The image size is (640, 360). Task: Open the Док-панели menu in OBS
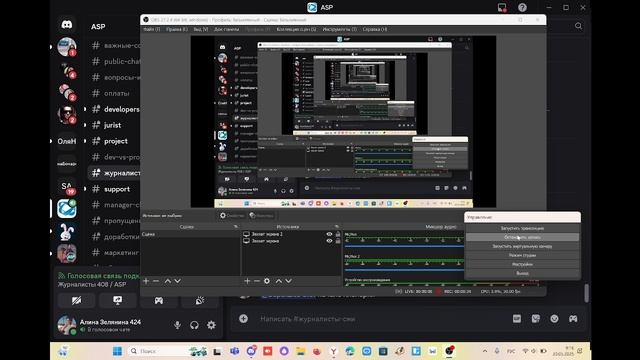click(x=227, y=29)
